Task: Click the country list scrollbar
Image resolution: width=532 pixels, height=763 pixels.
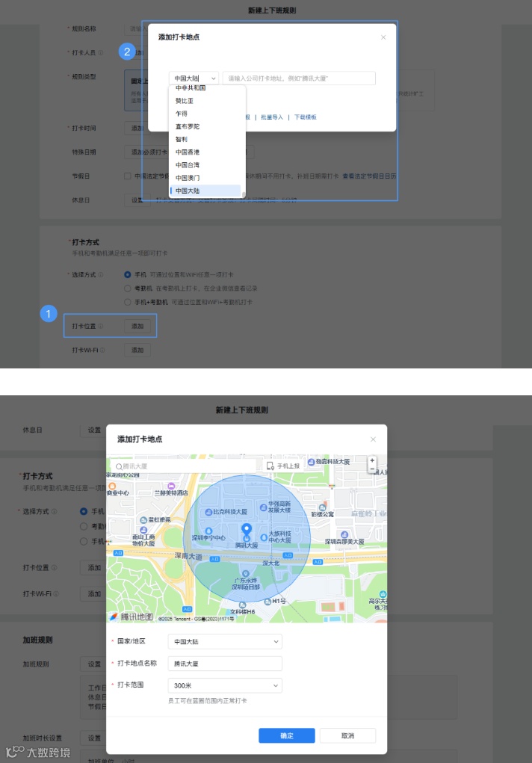Action: click(244, 194)
